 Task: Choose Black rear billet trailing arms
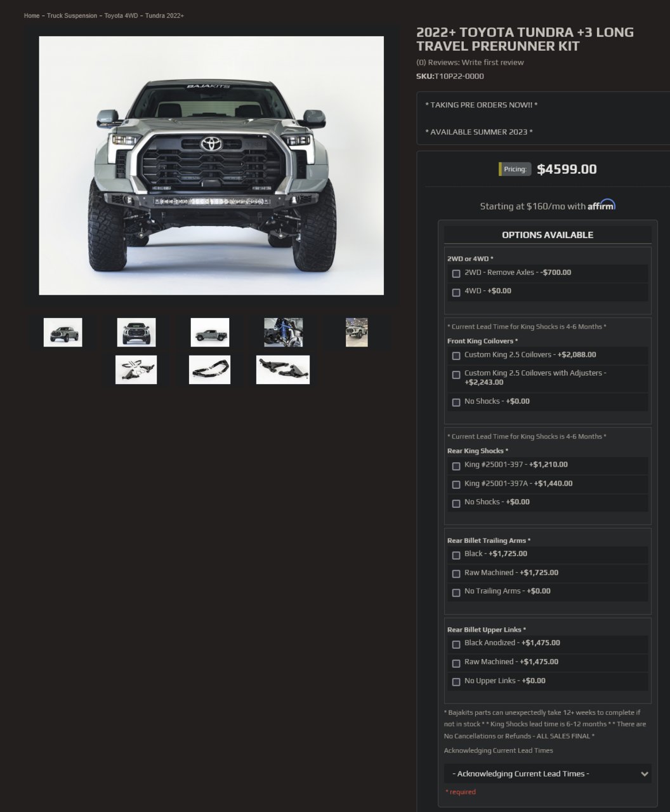point(456,555)
